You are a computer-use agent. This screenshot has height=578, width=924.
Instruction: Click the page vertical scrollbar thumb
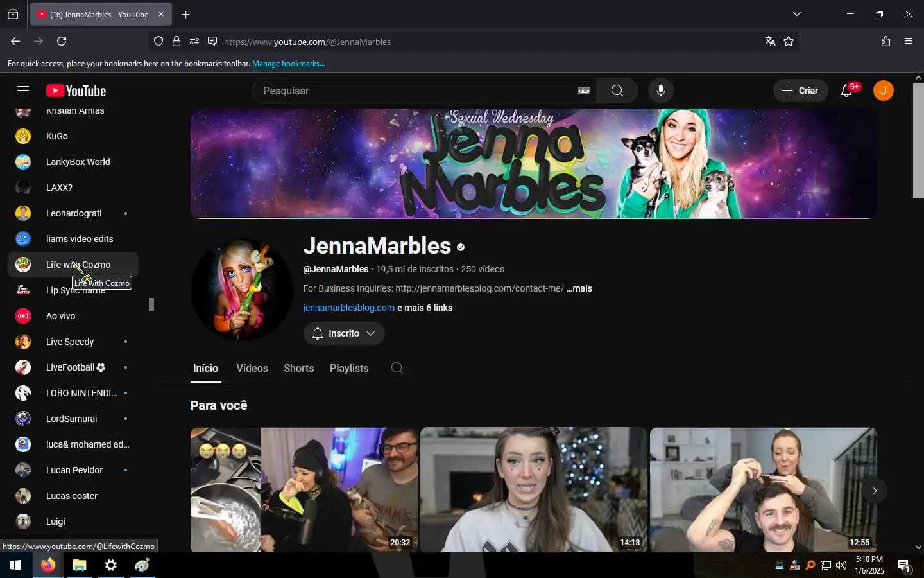pos(918,140)
